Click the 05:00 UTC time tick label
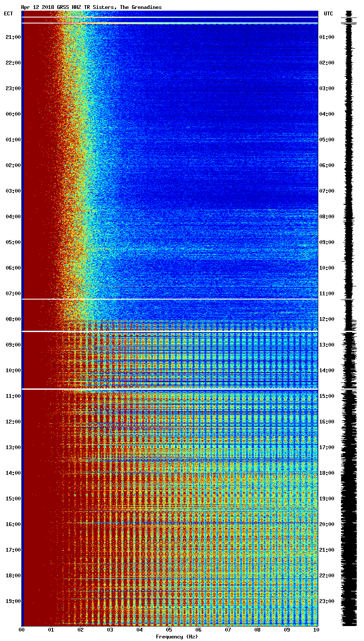This screenshot has height=641, width=364. 327,140
